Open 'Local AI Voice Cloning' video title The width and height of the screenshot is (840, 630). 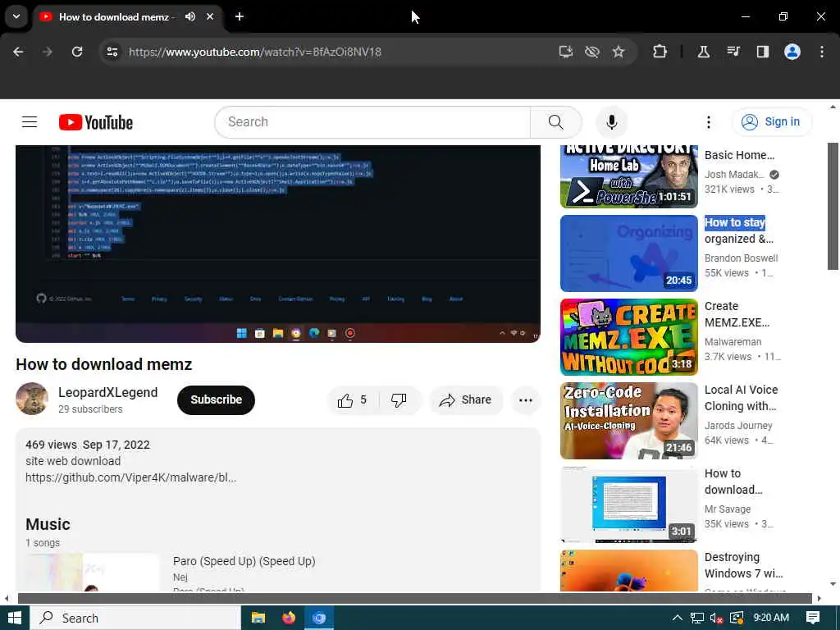click(741, 398)
